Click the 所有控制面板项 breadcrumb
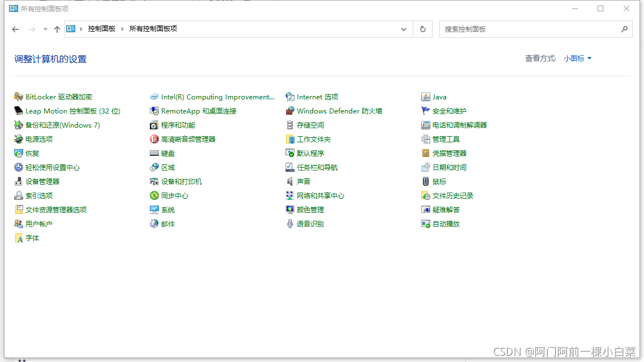This screenshot has width=644, height=362. point(153,29)
